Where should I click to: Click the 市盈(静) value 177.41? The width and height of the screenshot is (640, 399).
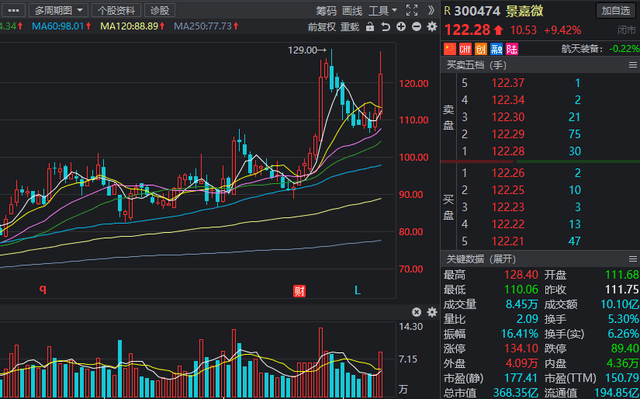click(521, 378)
